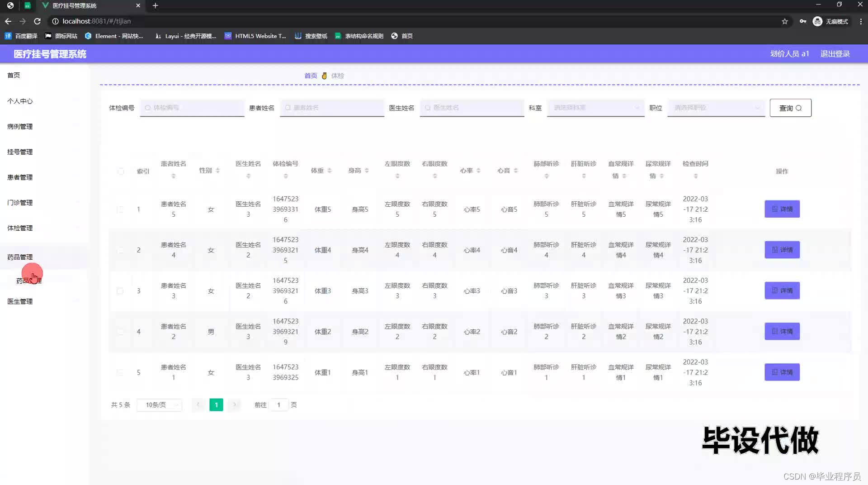
Task: Open 图标网站 bookmark
Action: click(x=61, y=36)
